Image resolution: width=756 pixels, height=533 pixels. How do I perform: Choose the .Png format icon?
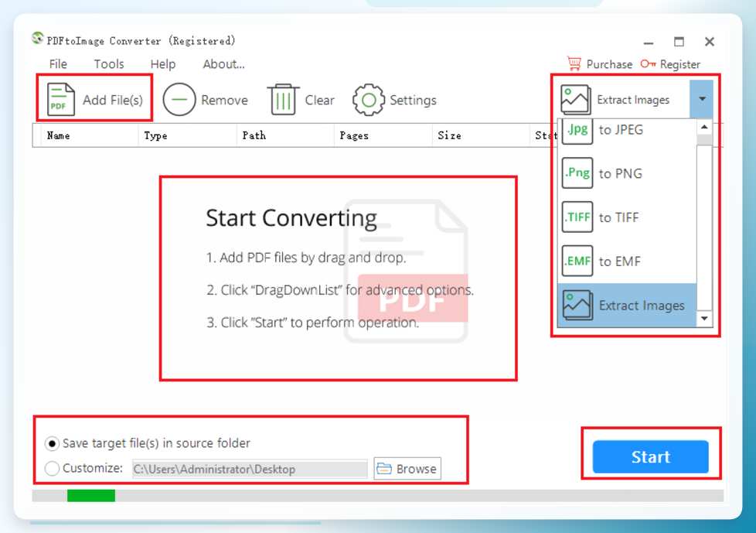[577, 173]
